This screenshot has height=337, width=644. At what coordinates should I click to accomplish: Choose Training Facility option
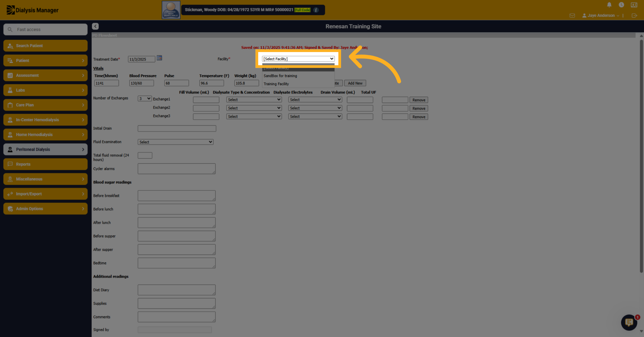(x=298, y=84)
